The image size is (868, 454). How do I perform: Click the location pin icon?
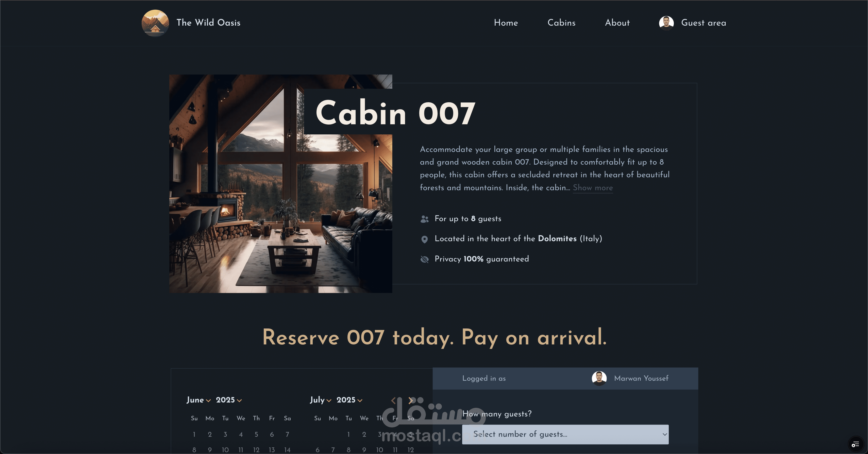tap(425, 239)
